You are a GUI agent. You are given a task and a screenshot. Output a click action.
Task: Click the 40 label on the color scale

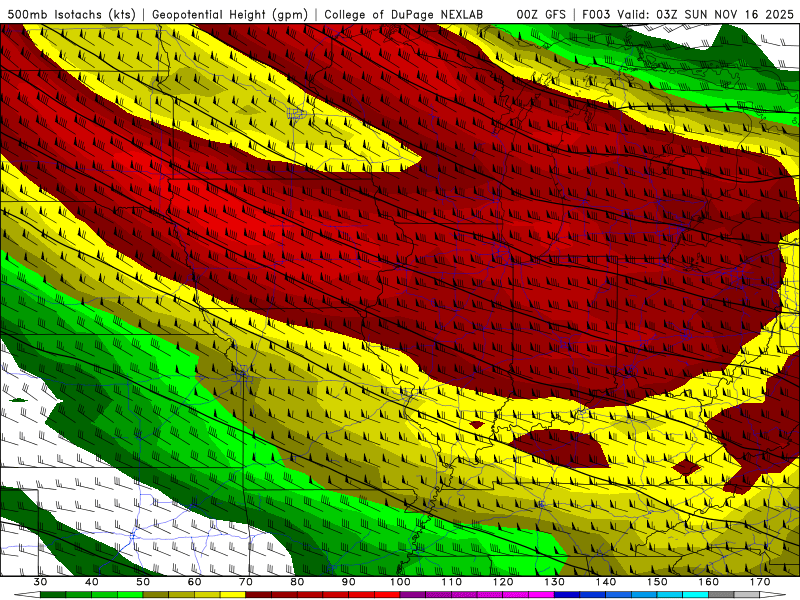click(x=92, y=582)
